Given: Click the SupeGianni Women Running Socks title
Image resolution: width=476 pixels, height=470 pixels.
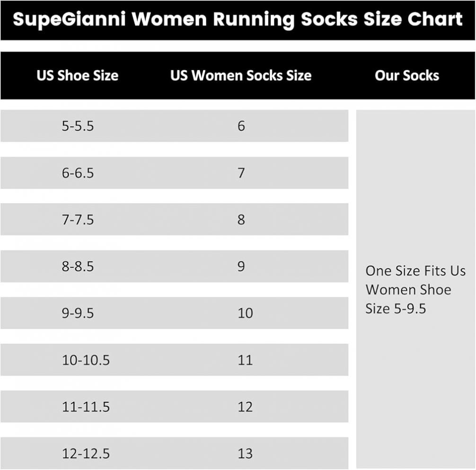Looking at the screenshot, I should [238, 19].
